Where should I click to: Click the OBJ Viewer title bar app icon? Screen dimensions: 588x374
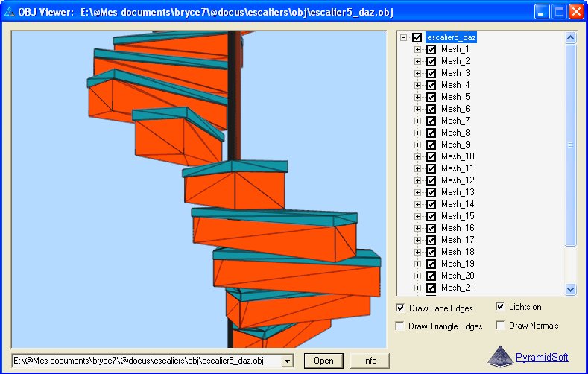(9, 12)
